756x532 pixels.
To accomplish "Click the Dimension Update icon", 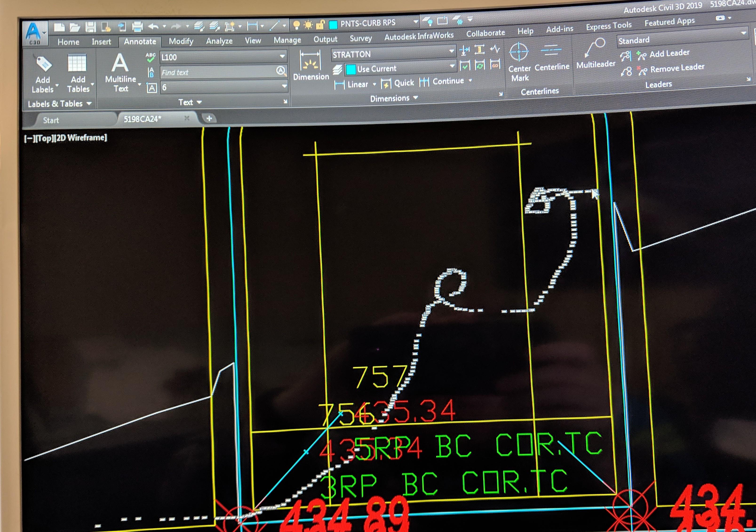I will (x=480, y=65).
